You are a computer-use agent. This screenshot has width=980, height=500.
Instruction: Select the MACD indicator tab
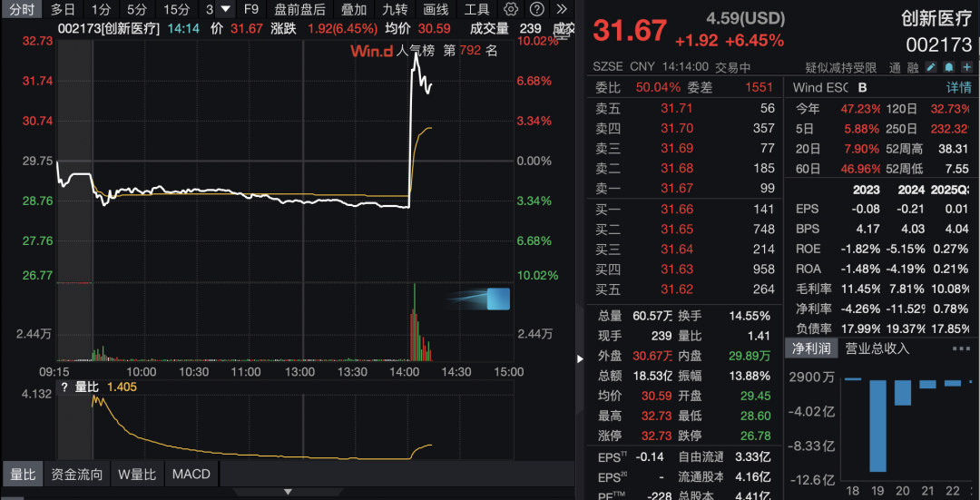coord(191,474)
